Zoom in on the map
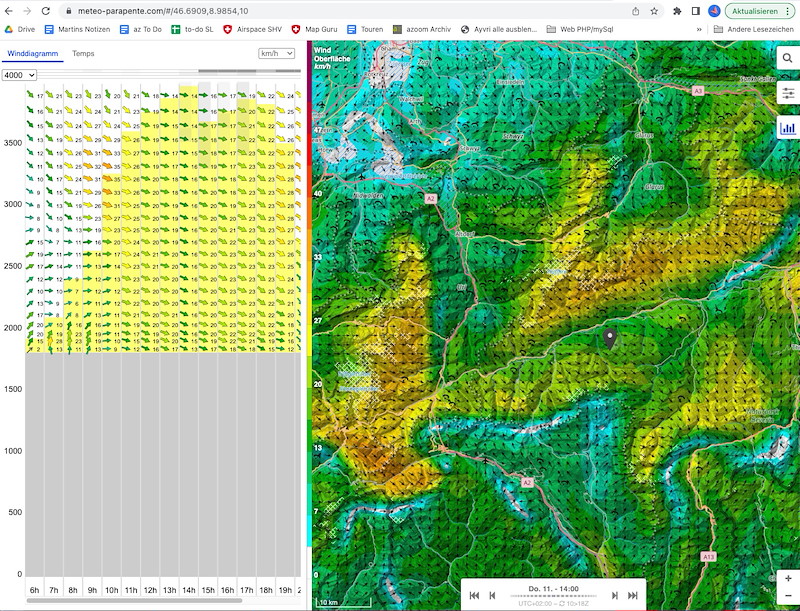 click(x=788, y=578)
